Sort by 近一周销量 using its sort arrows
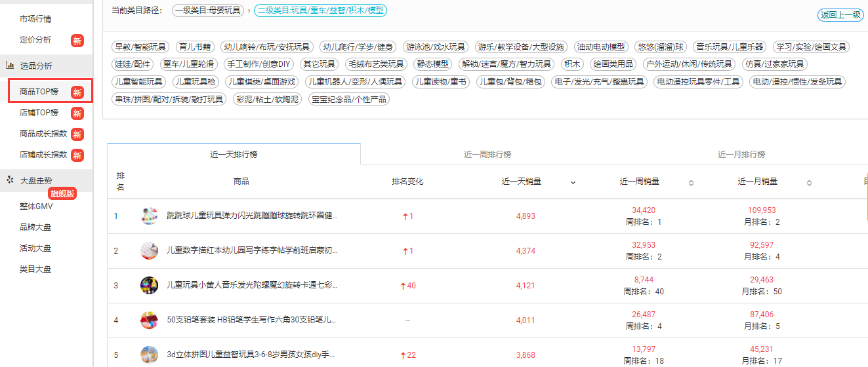868x367 pixels. click(x=691, y=183)
